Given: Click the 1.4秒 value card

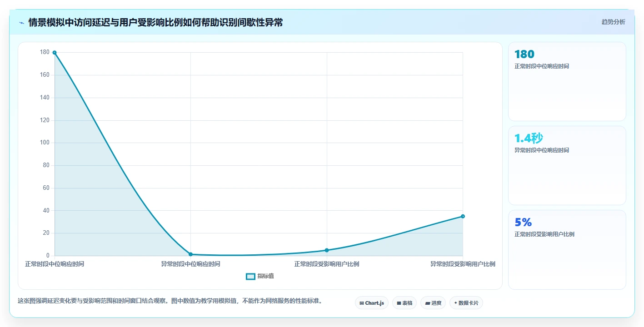Looking at the screenshot, I should (x=567, y=165).
